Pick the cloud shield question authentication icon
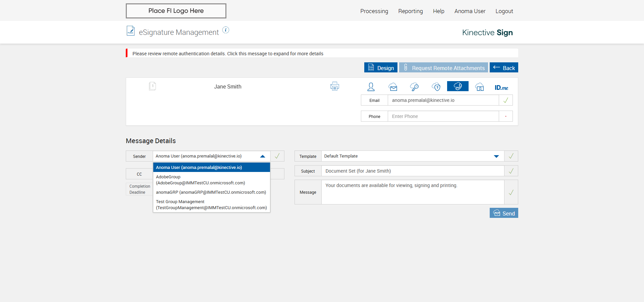Screen dimensions: 644x302 click(x=436, y=87)
